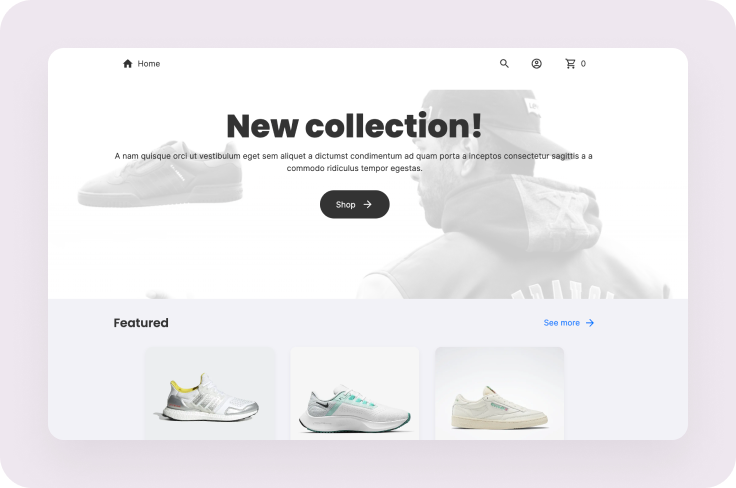Open the user account icon
The height and width of the screenshot is (488, 736).
[537, 63]
